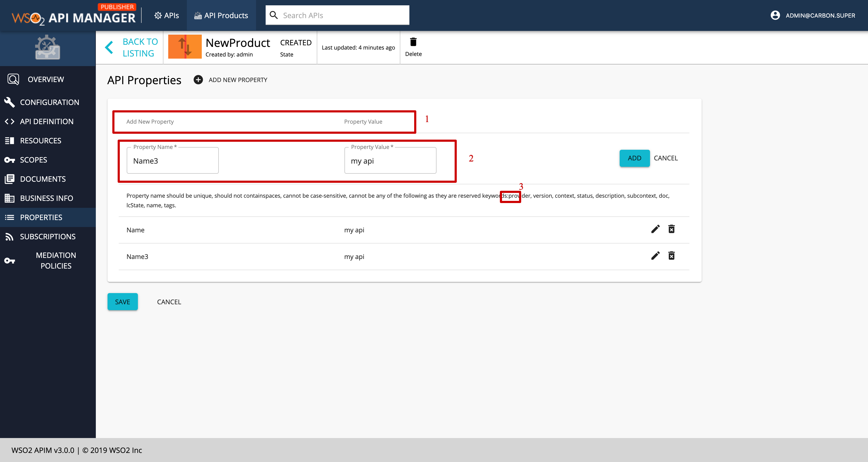Delete the Name3 property row
The height and width of the screenshot is (462, 868).
[x=672, y=256]
